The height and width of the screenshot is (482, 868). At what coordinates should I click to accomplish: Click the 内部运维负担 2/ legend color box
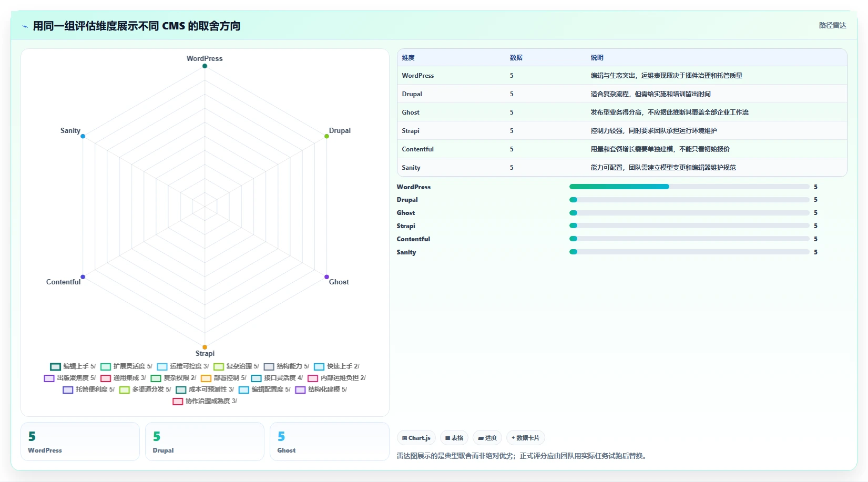click(313, 378)
